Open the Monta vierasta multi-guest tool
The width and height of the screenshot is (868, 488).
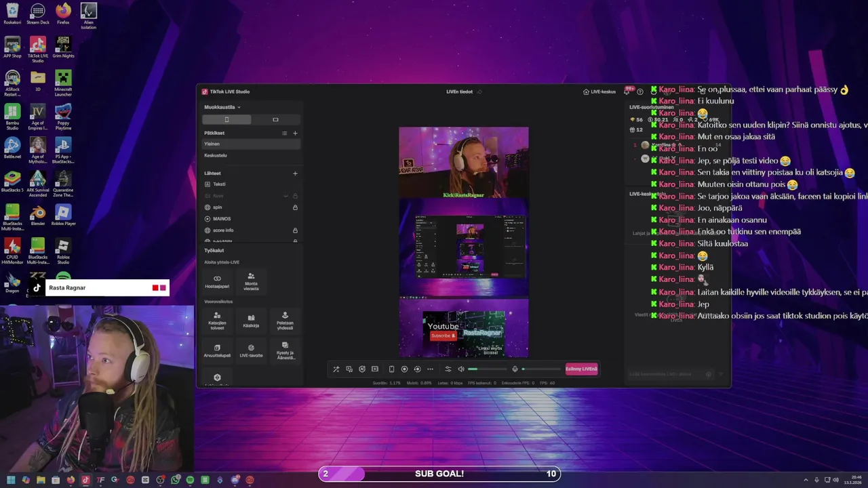(x=251, y=282)
